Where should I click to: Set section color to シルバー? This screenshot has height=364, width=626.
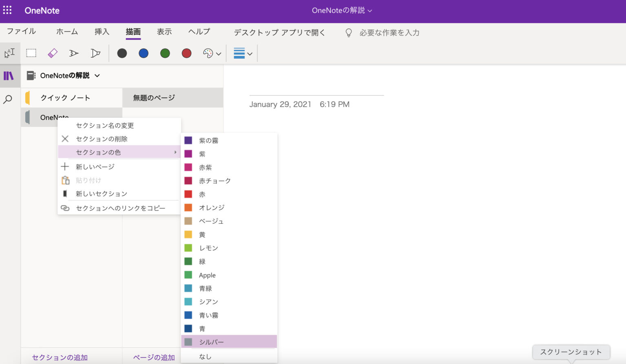[x=229, y=342]
